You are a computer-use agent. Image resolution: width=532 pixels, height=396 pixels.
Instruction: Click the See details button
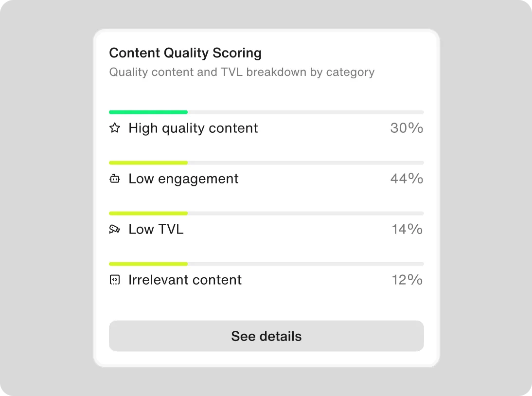pyautogui.click(x=266, y=336)
